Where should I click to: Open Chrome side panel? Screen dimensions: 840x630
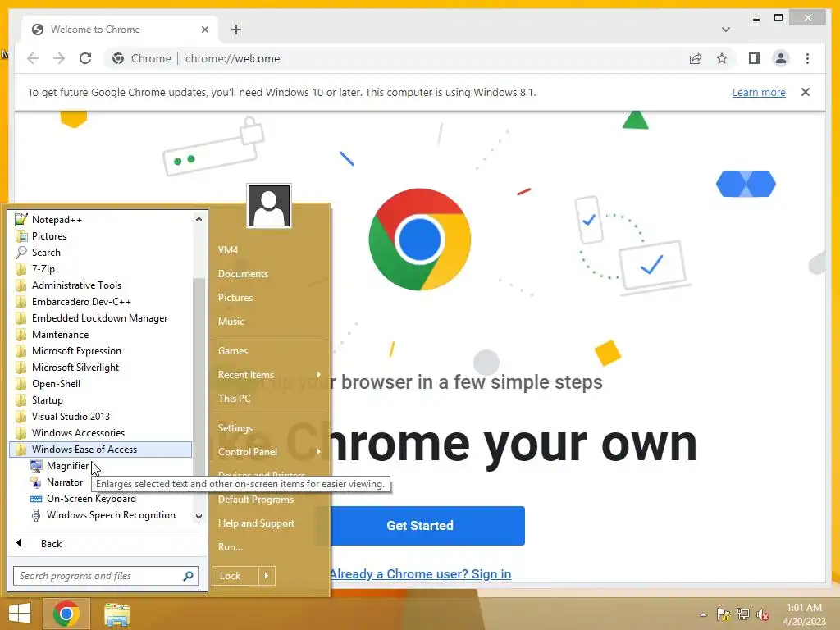[x=755, y=58]
